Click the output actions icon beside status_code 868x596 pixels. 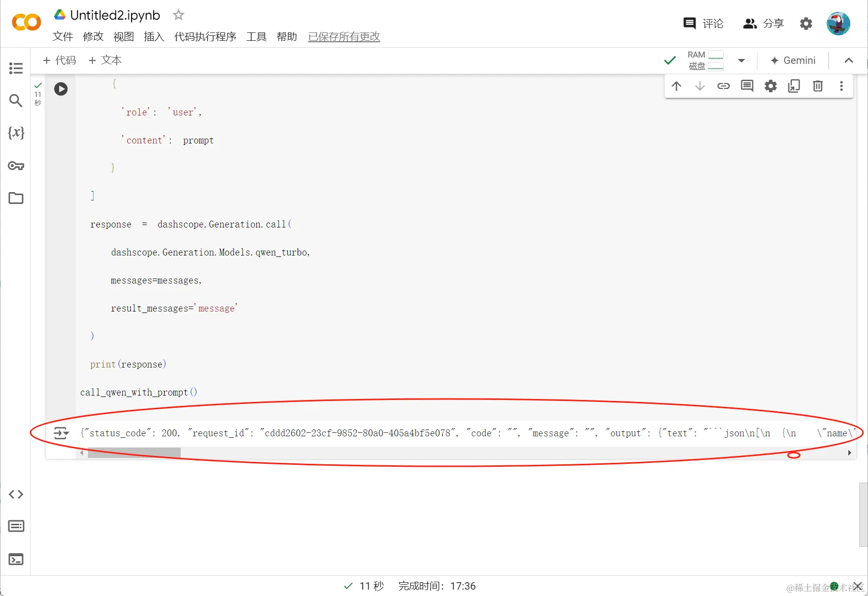(x=61, y=433)
